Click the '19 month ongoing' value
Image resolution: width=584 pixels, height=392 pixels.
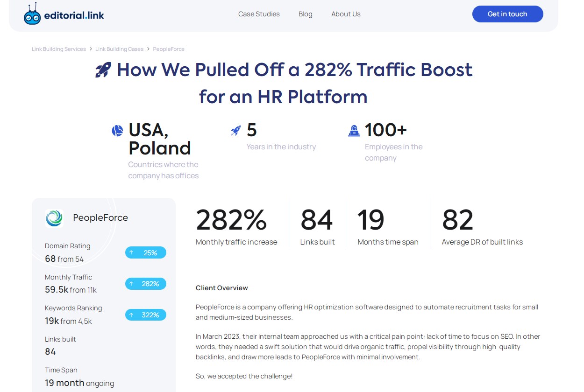click(x=79, y=383)
